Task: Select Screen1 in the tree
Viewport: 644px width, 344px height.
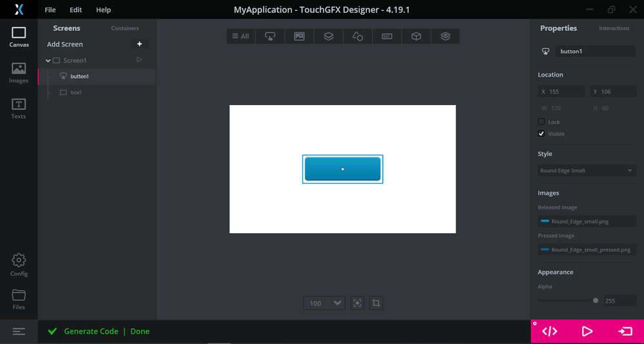Action: [x=75, y=61]
